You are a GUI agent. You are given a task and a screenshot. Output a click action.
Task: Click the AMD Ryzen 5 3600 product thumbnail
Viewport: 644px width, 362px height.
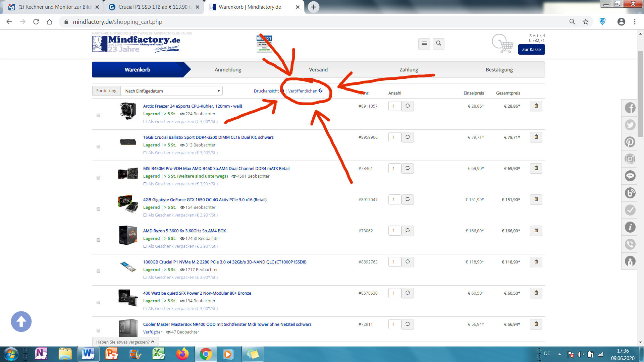tap(128, 235)
